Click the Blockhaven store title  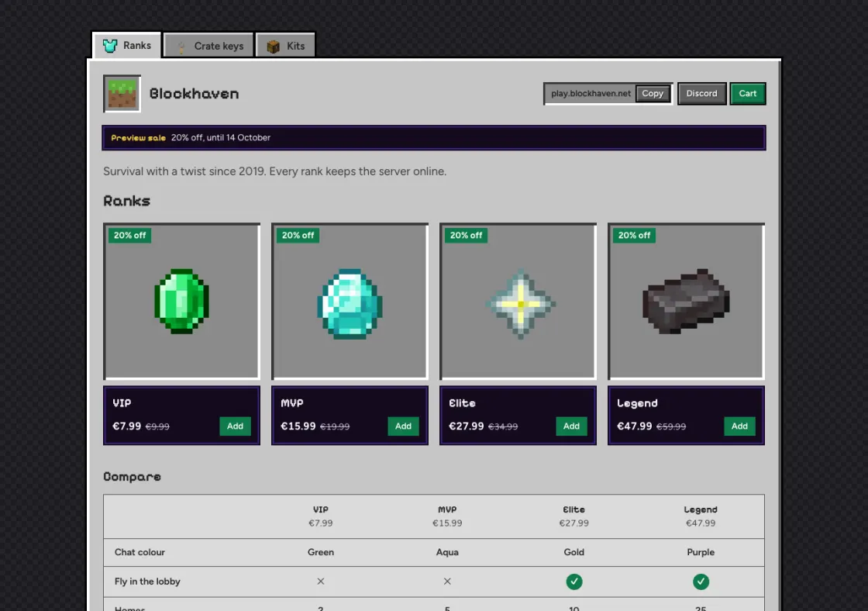[x=195, y=94]
